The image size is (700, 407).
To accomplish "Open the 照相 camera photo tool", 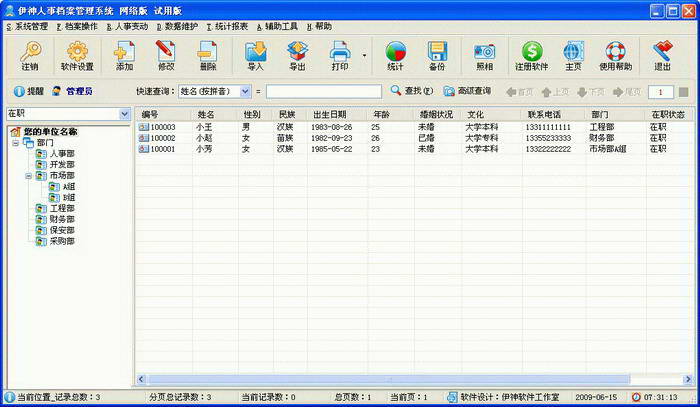I will (484, 56).
